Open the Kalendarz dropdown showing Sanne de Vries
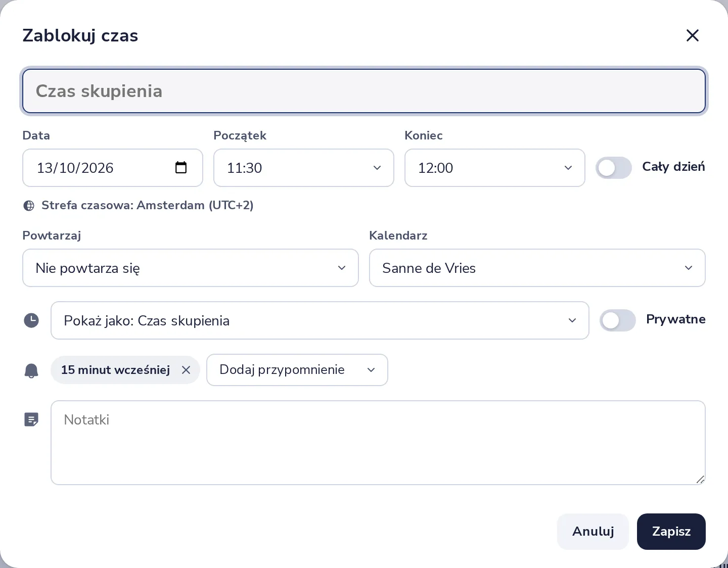The height and width of the screenshot is (568, 728). (537, 268)
